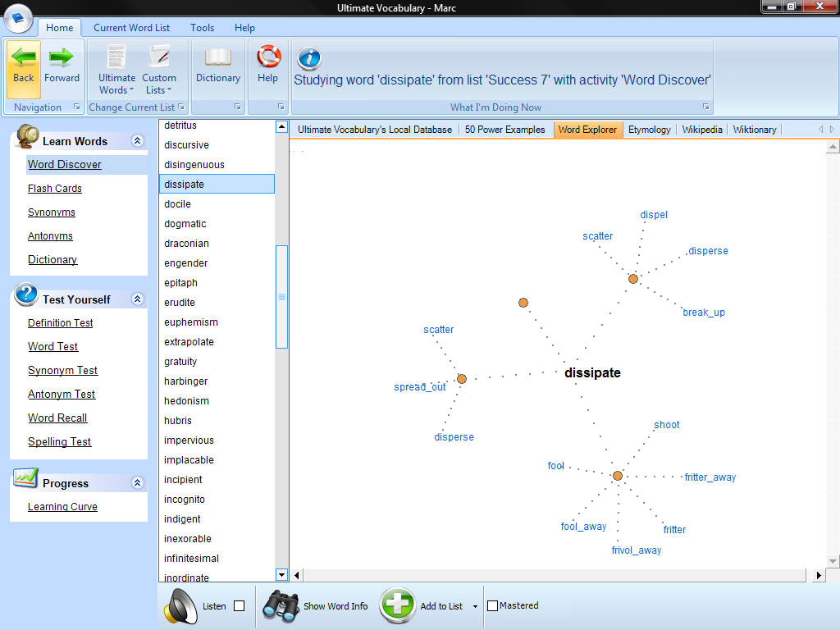Open Ultimate Words list icon
Image resolution: width=840 pixels, height=630 pixels.
116,57
